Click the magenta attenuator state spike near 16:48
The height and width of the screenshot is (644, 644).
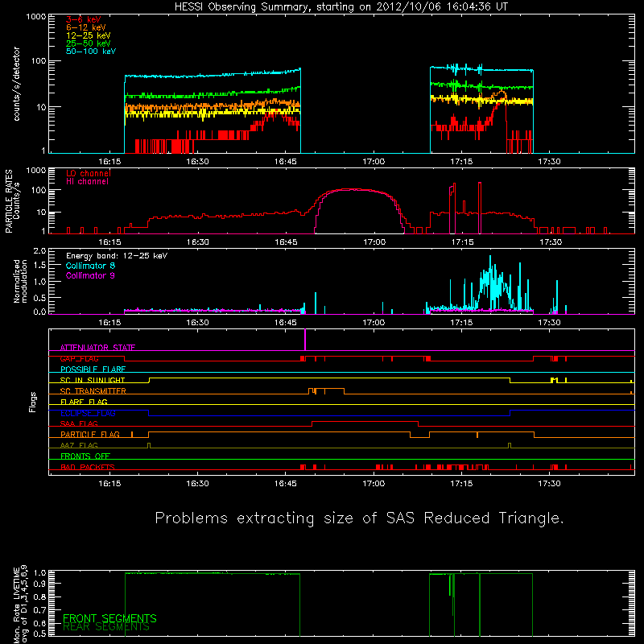(305, 340)
